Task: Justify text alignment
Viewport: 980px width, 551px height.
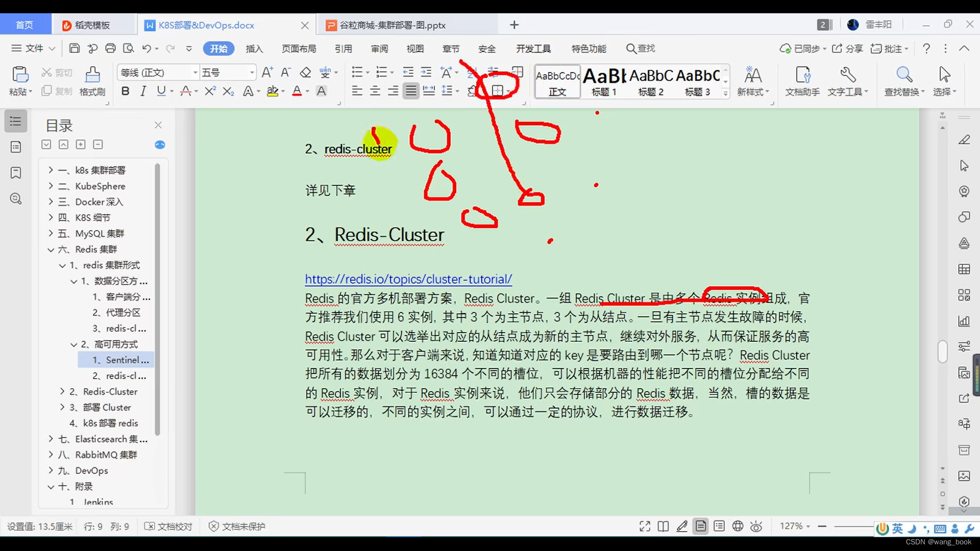Action: (x=411, y=91)
